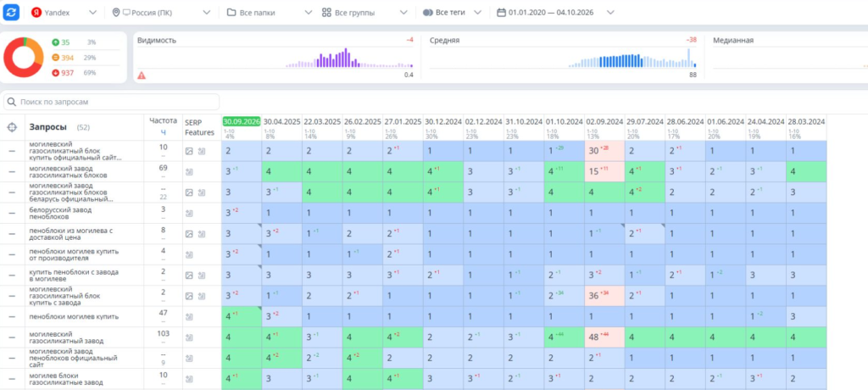Click the target crosshair icon in table header

(12, 127)
